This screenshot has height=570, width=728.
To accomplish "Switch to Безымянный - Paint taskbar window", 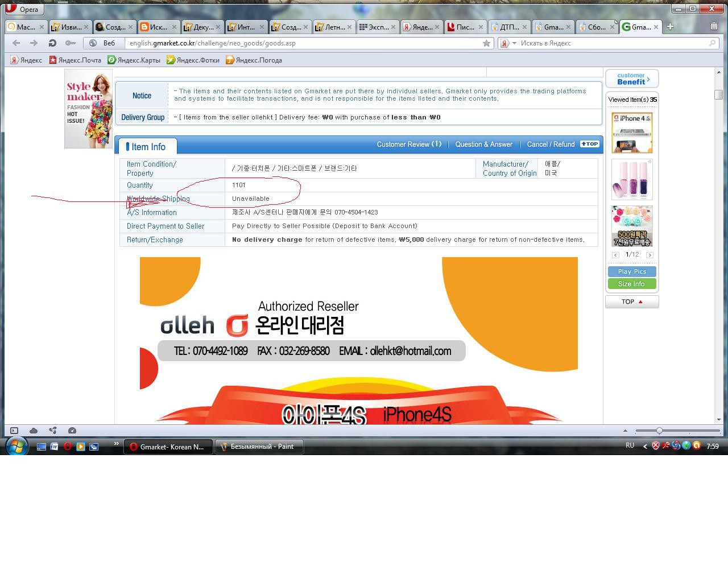I will pos(259,447).
